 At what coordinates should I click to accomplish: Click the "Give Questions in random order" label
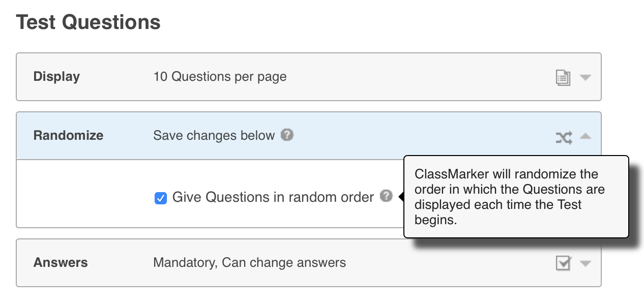[x=273, y=197]
